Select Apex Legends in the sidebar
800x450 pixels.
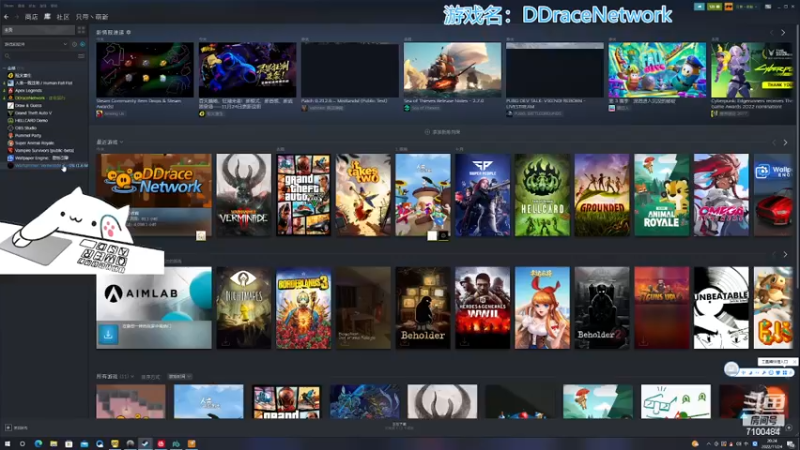(x=29, y=90)
